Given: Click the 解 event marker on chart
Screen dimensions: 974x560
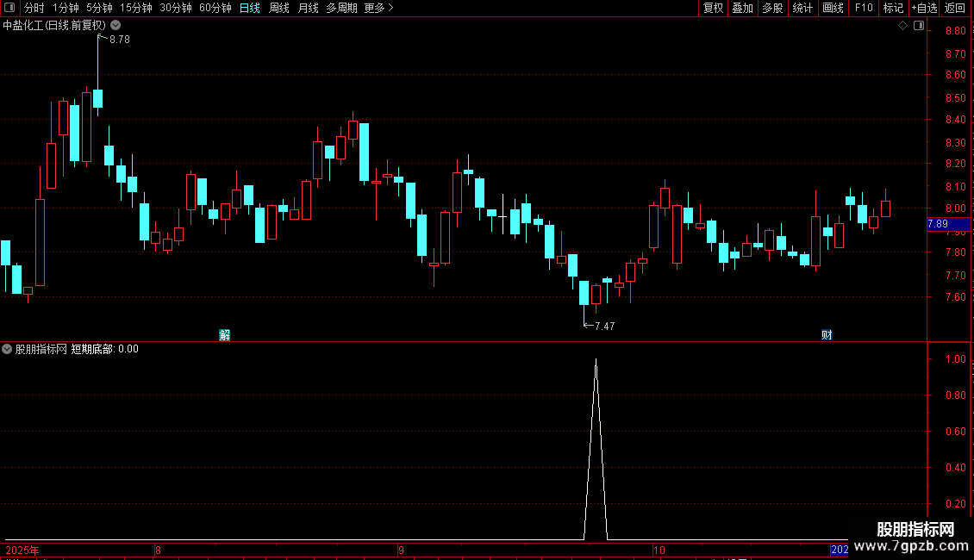Looking at the screenshot, I should tap(225, 335).
